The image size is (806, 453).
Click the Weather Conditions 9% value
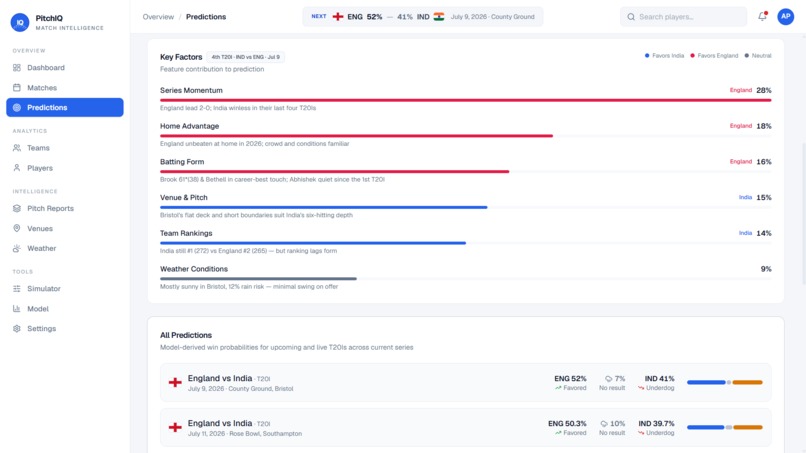766,269
